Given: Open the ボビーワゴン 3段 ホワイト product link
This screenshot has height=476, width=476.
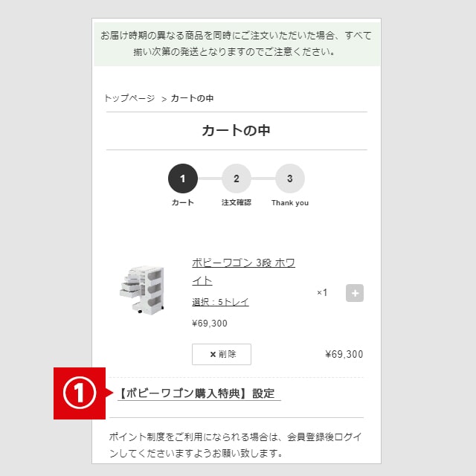Looking at the screenshot, I should click(x=243, y=271).
